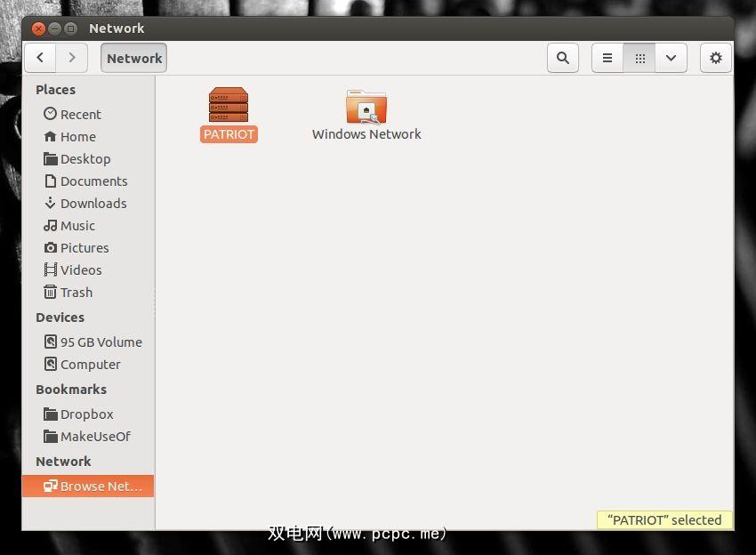Click the 95 GB Volume drive icon

(x=50, y=342)
